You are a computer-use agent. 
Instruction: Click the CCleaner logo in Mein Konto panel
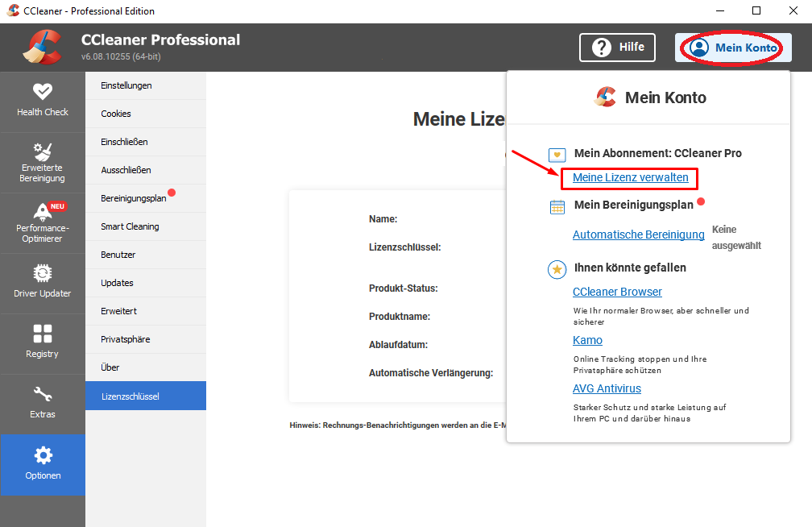click(x=606, y=97)
